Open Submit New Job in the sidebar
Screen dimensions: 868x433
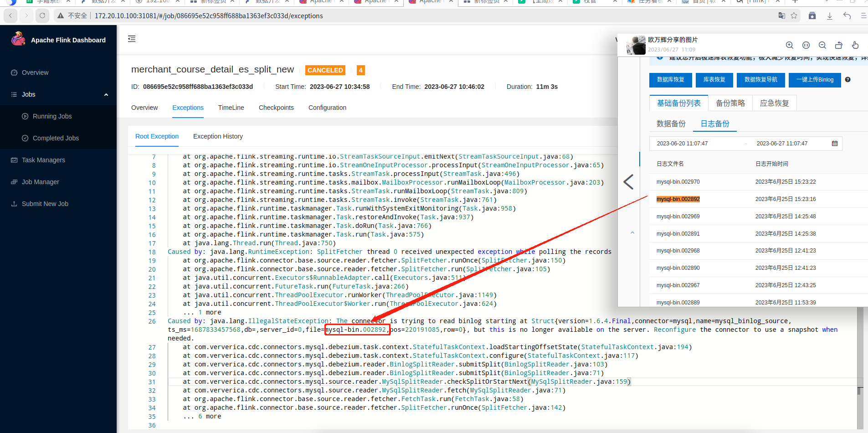45,204
